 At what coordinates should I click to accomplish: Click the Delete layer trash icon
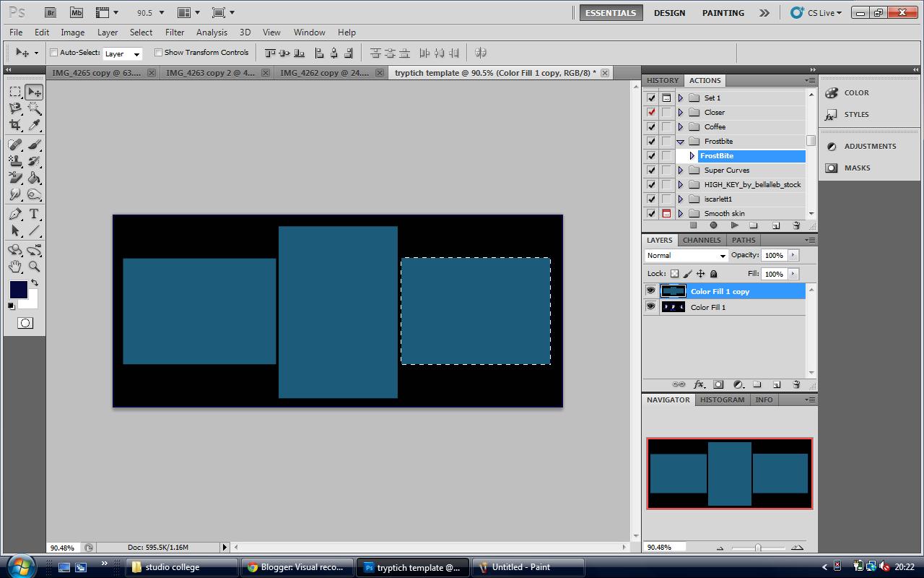tap(797, 384)
